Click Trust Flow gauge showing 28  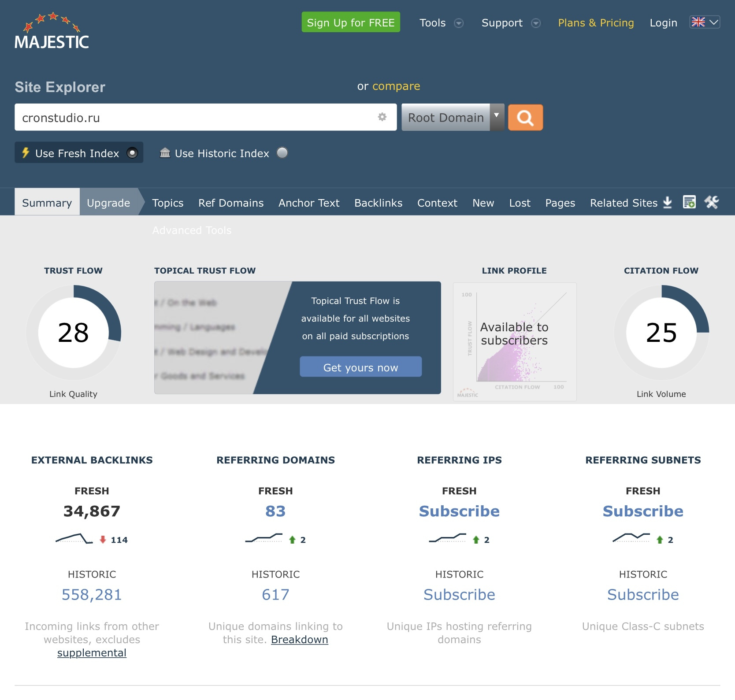[73, 333]
